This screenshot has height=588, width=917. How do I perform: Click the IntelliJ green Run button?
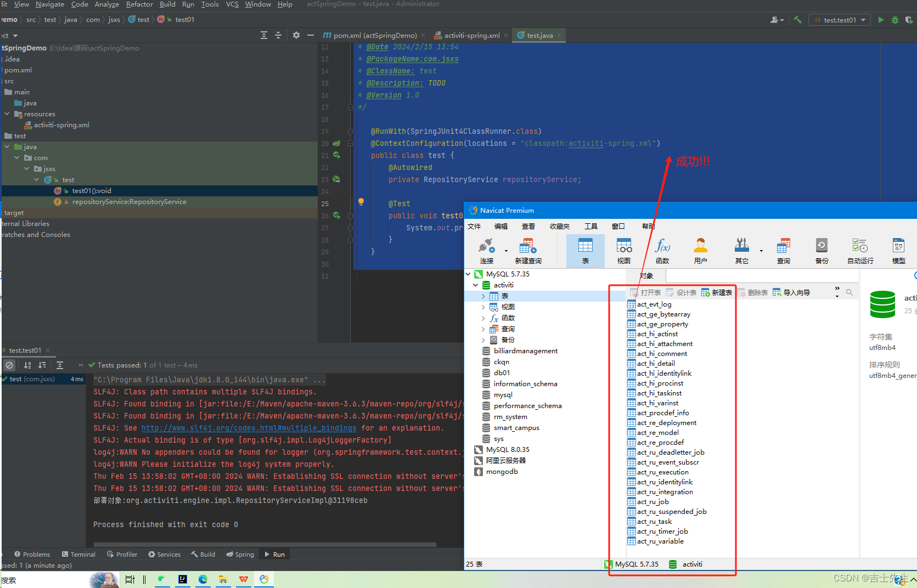[x=881, y=20]
